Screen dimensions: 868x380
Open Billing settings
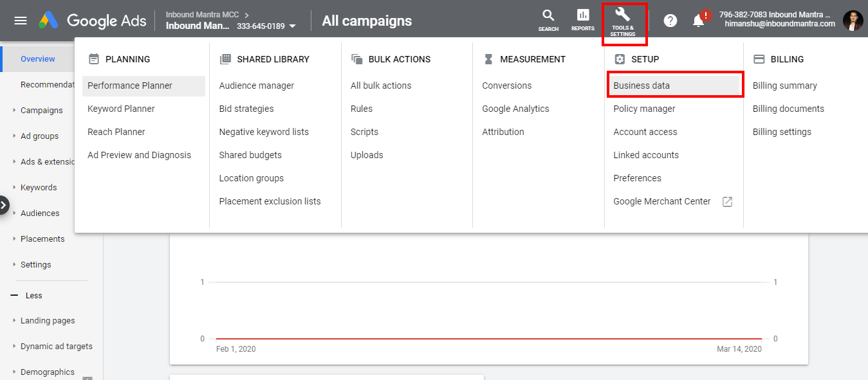(782, 132)
